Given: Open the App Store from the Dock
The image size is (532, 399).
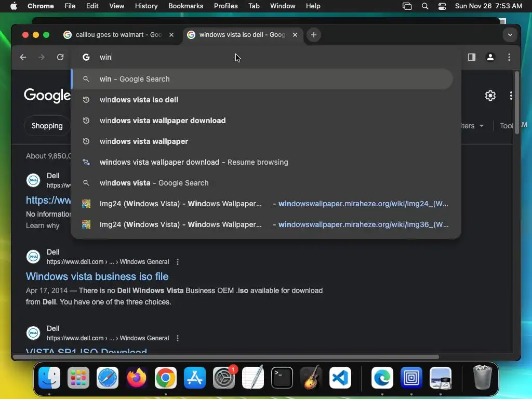Looking at the screenshot, I should pyautogui.click(x=195, y=378).
